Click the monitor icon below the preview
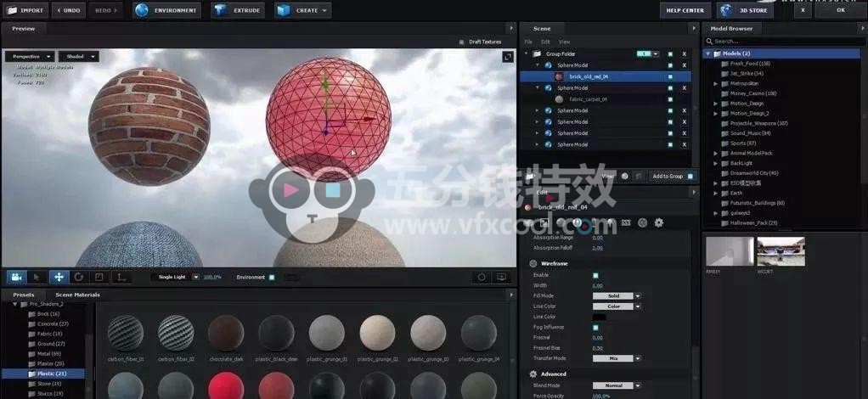 tap(501, 277)
